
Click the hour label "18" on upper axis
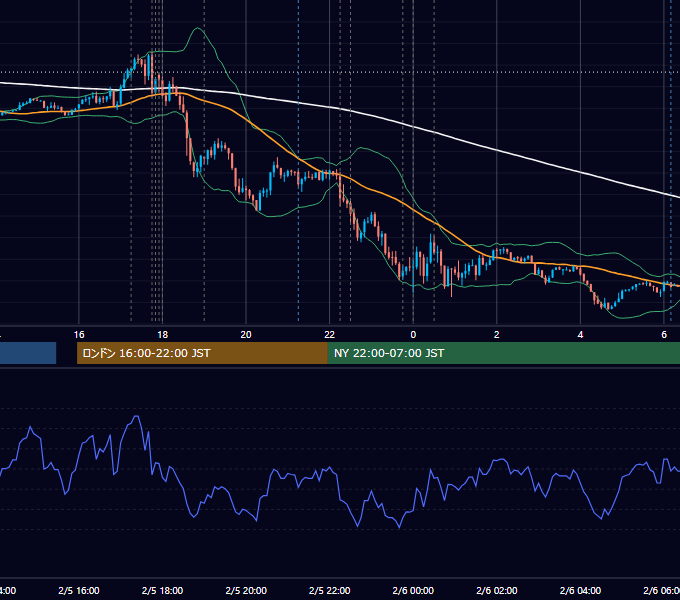coord(163,335)
